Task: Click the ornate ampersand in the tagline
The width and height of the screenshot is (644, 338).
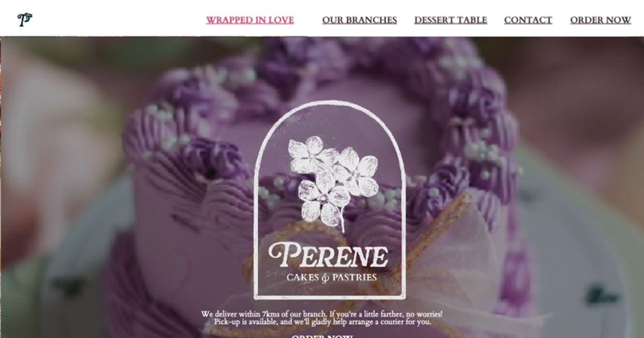Action: pos(325,278)
